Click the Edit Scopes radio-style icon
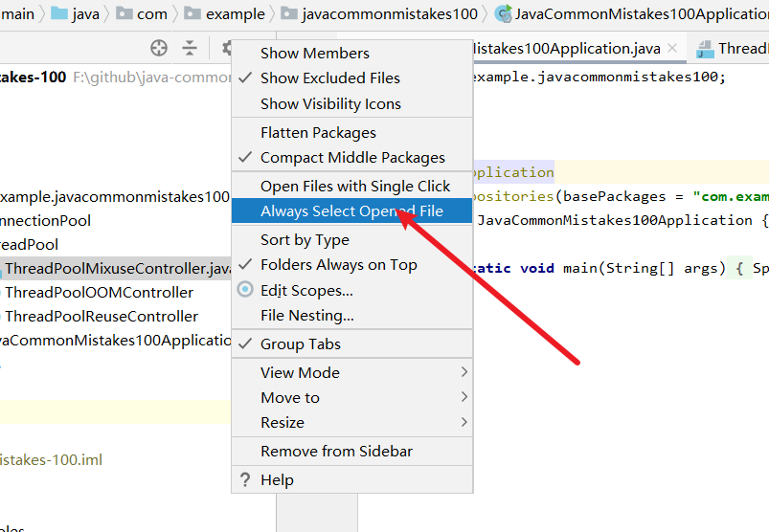Image resolution: width=769 pixels, height=532 pixels. 244,290
